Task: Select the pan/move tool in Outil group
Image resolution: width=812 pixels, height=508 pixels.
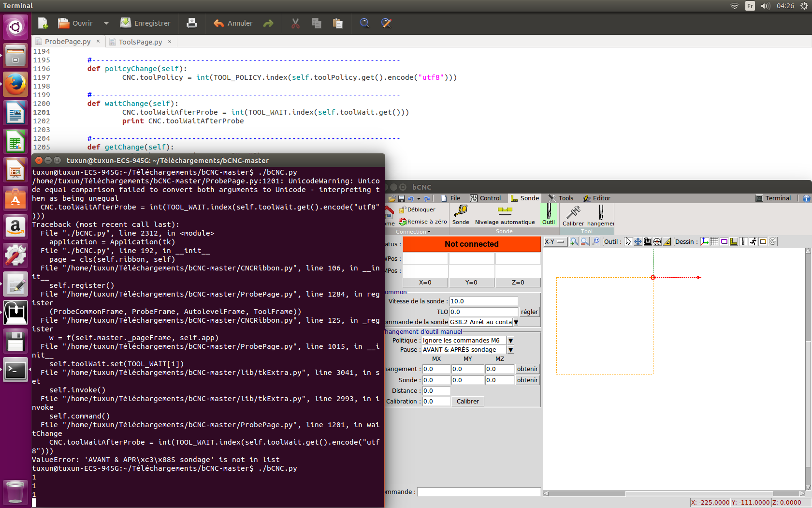Action: [638, 241]
